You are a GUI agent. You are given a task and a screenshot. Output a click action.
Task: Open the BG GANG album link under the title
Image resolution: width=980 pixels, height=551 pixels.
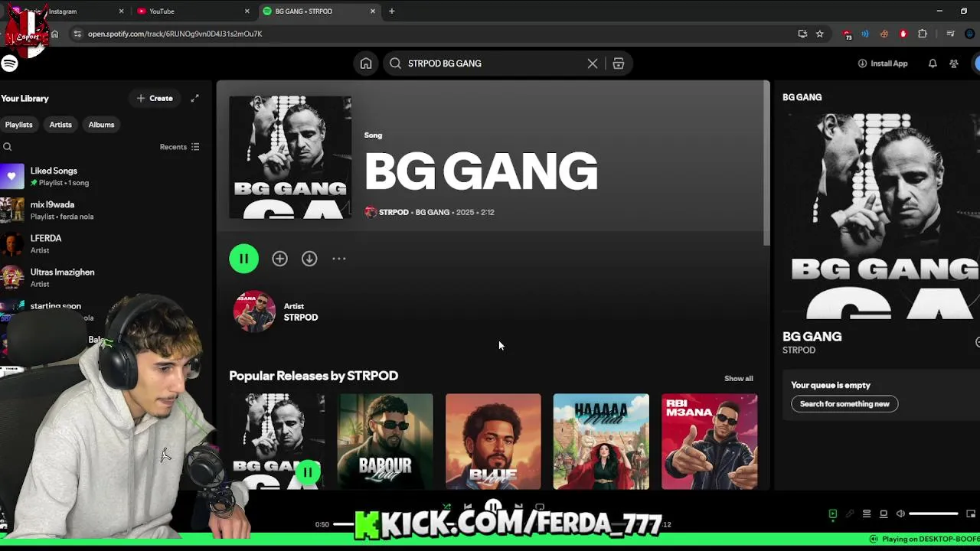pos(433,212)
